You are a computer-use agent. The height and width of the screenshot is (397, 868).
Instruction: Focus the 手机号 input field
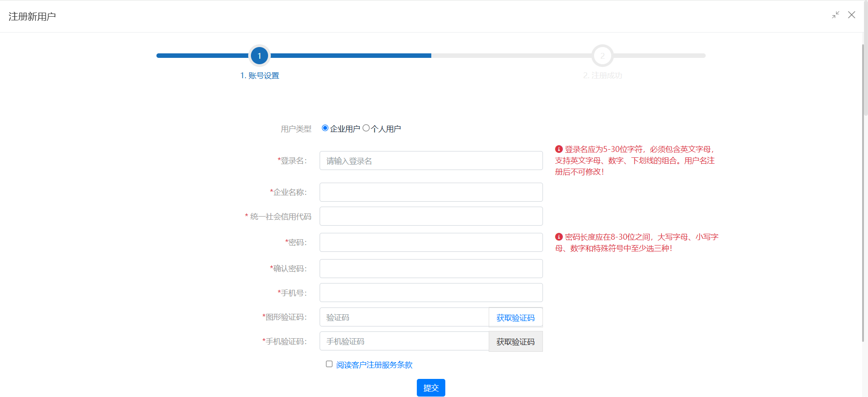[431, 293]
